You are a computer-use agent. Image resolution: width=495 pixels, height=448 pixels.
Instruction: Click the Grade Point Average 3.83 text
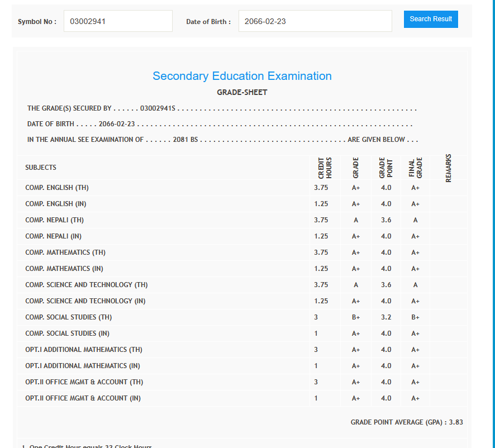[x=406, y=422]
